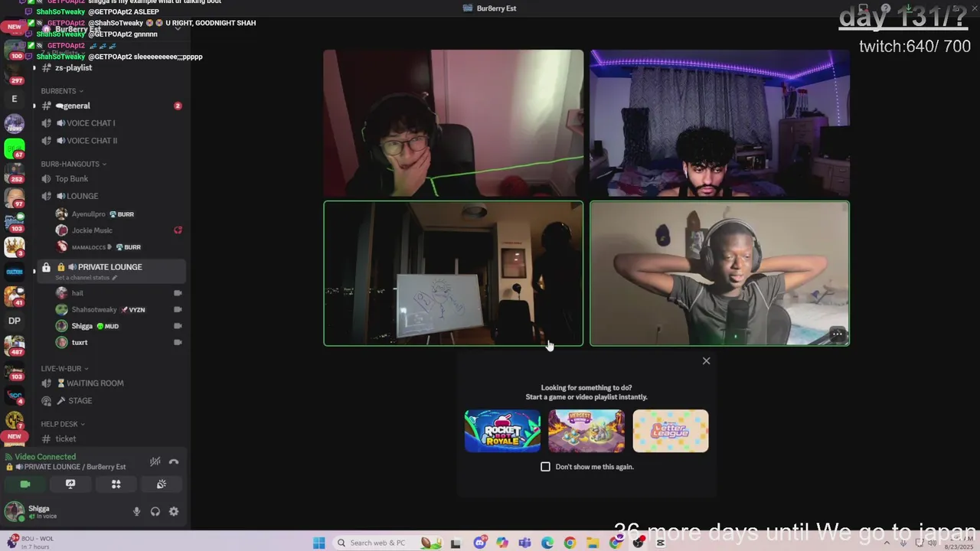980x551 pixels.
Task: Open Activities launcher in voice panel
Action: point(116,484)
